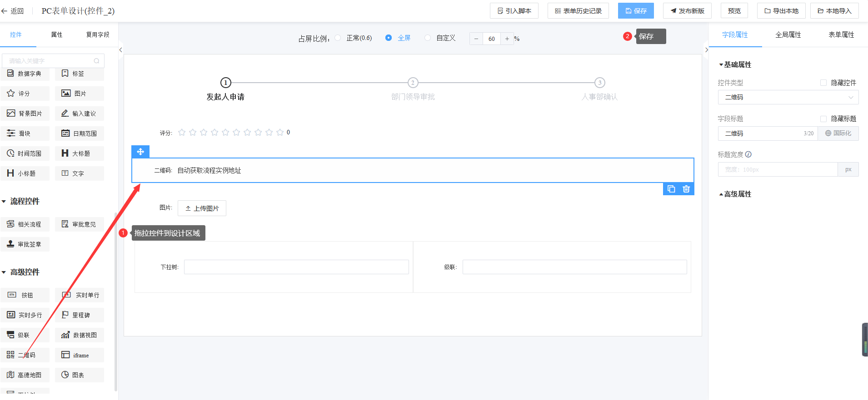Pick the 审批签章 control

pyautogui.click(x=25, y=244)
